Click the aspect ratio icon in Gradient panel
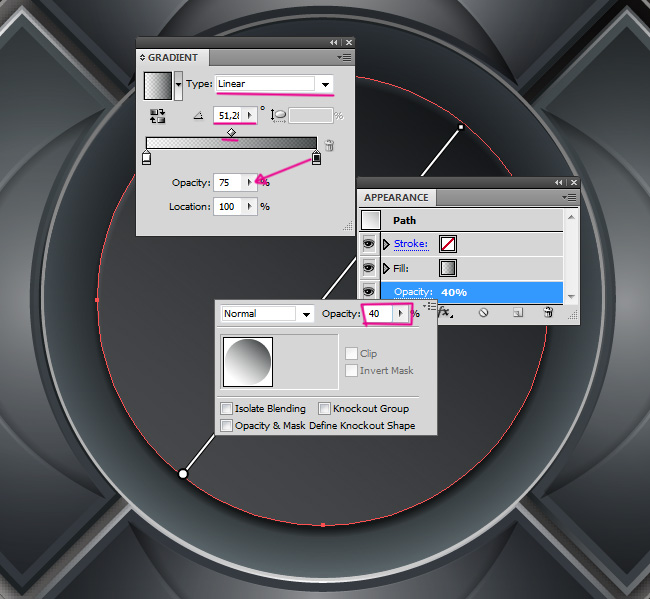 pos(278,116)
